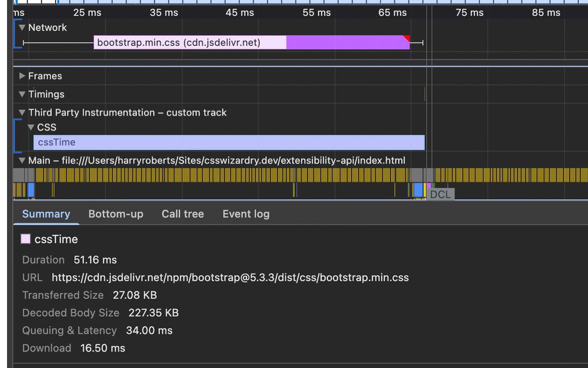Click the 85 ms ruler label
Screen dimensions: 588x368
click(x=546, y=12)
